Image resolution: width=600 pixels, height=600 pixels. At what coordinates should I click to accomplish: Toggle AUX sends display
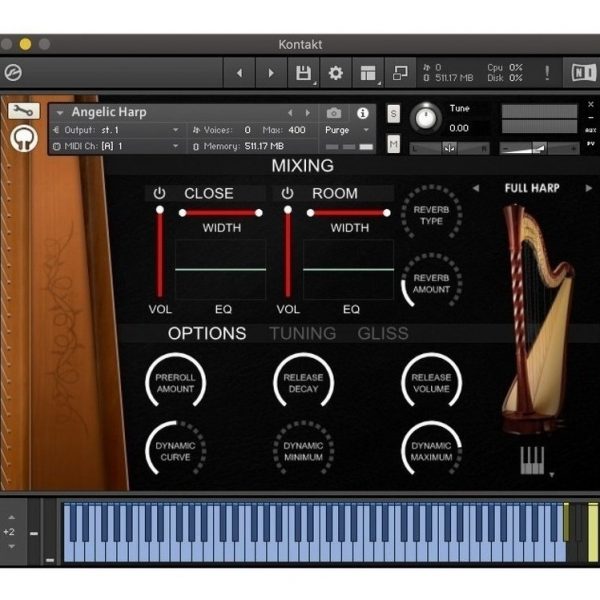590,130
